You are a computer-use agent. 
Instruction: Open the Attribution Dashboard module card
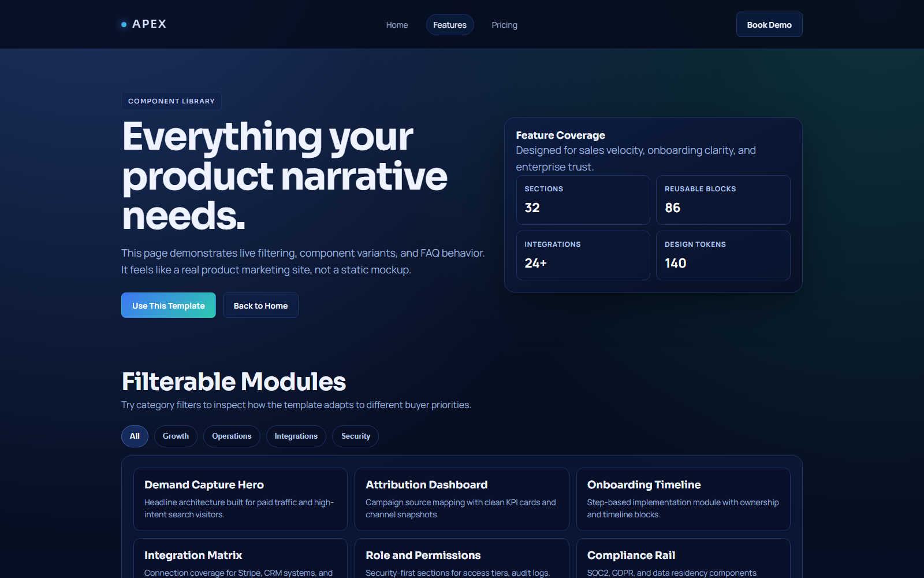[x=461, y=499]
